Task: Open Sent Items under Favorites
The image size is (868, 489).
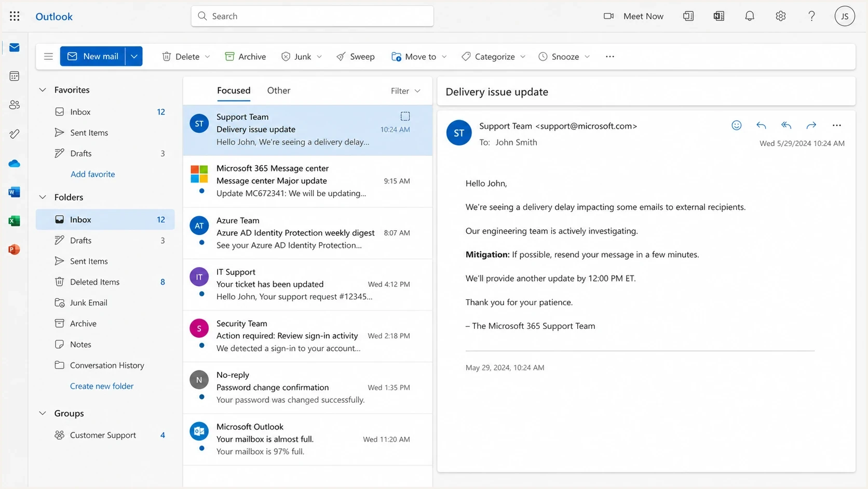Action: 105,133
